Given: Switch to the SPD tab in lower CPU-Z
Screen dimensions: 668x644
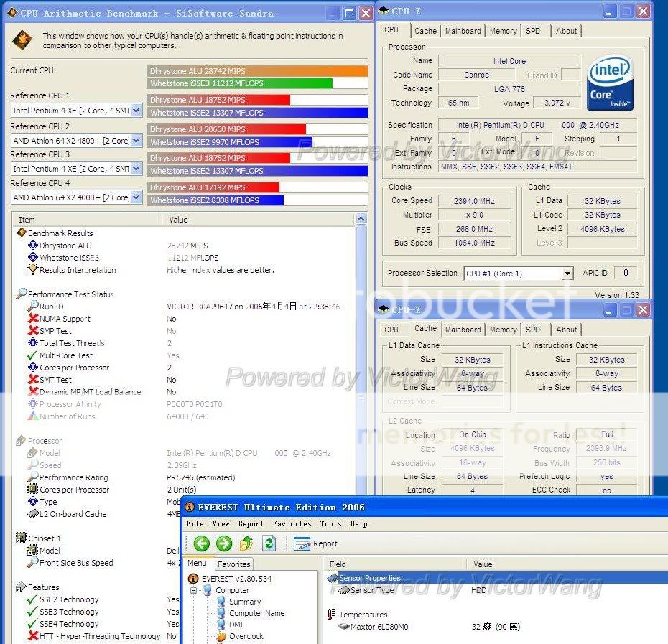Looking at the screenshot, I should (x=533, y=330).
